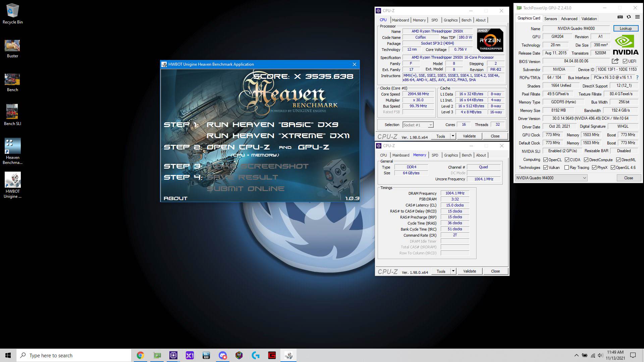
Task: Click the taskbar search box
Action: click(x=74, y=355)
